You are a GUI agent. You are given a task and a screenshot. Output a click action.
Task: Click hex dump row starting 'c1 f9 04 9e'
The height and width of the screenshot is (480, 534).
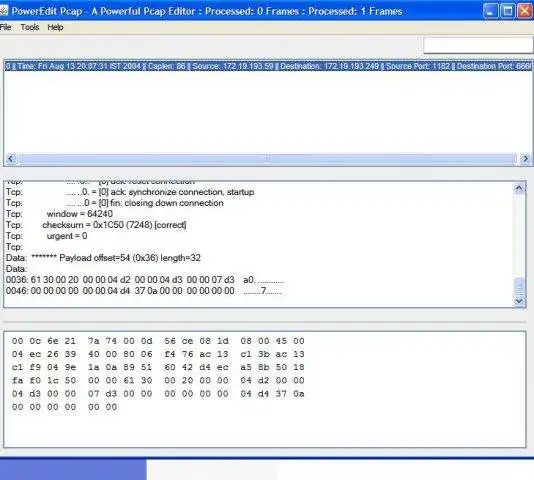(158, 367)
